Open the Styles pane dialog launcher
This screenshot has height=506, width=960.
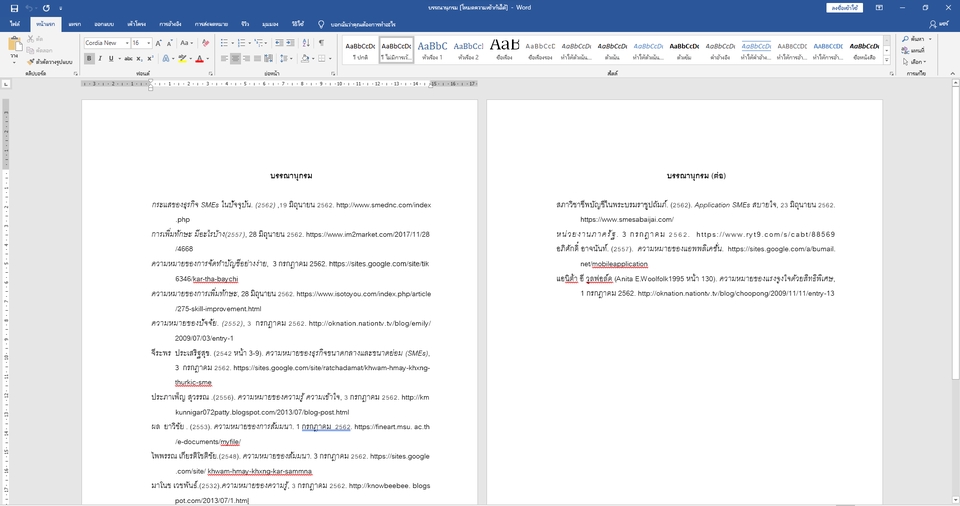pyautogui.click(x=891, y=74)
